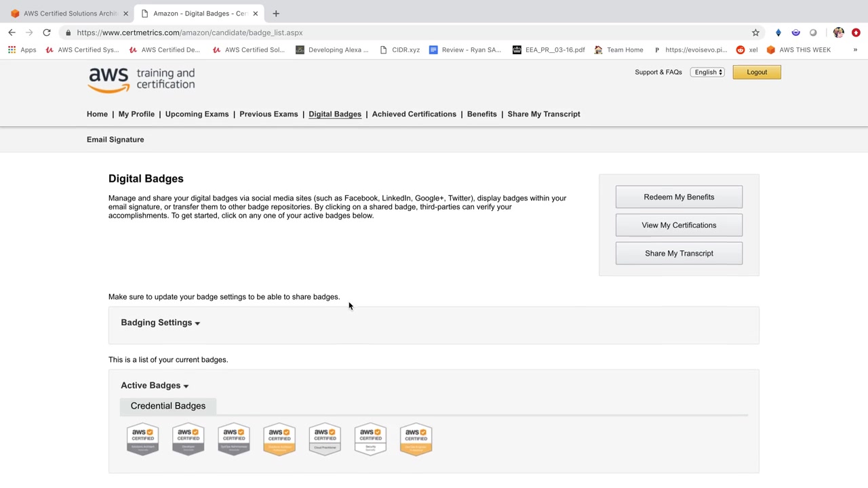Go back with the browser back arrow
Screen dimensions: 868x488
(12, 33)
